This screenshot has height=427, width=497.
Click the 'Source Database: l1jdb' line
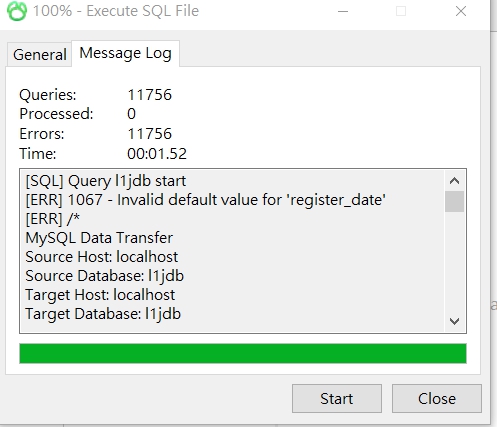(x=105, y=276)
